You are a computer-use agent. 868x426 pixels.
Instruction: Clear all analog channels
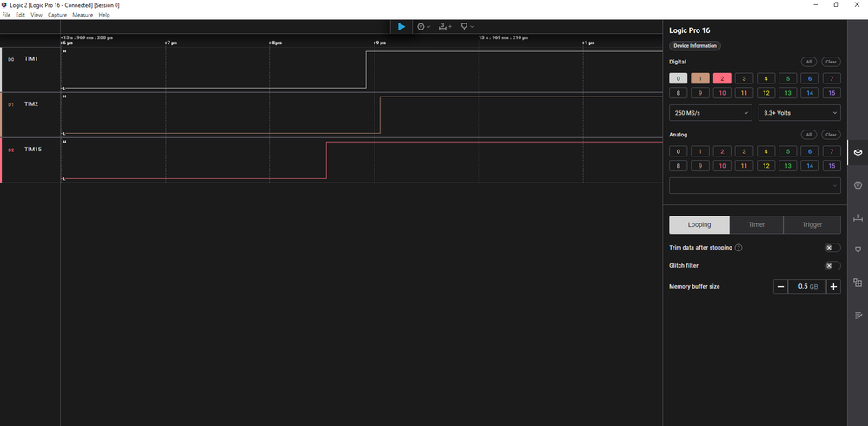(831, 135)
